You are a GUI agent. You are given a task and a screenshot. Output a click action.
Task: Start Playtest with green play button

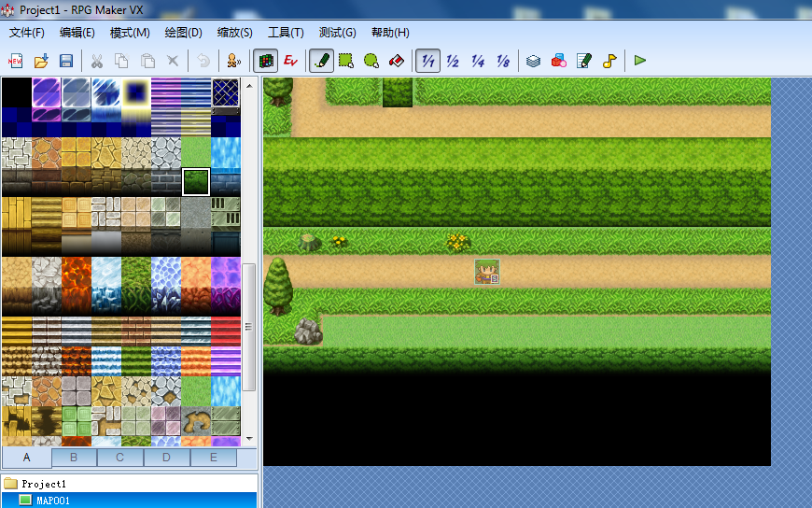point(640,61)
